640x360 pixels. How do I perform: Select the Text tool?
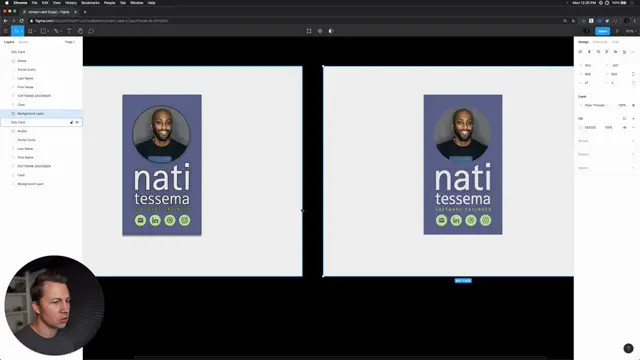tap(69, 31)
